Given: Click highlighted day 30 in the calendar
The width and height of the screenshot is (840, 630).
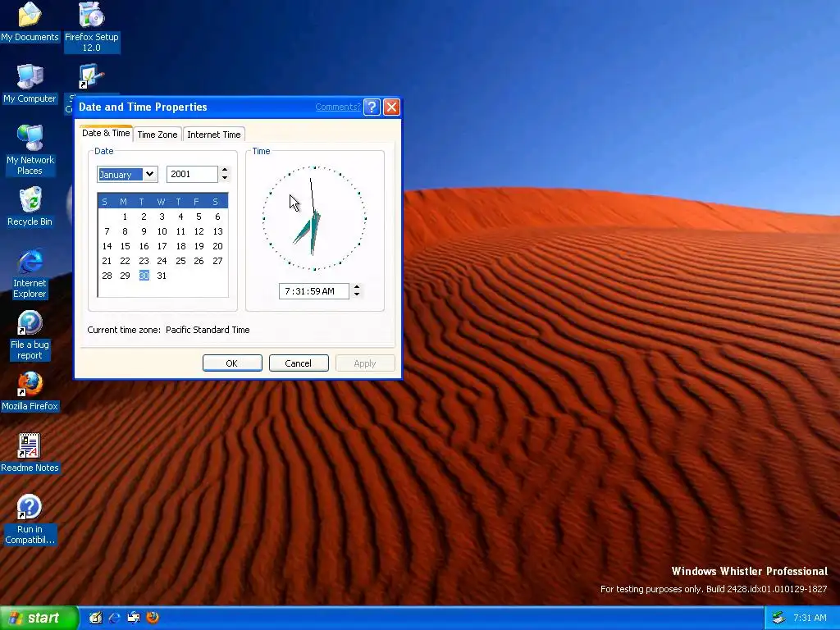Looking at the screenshot, I should 144,276.
